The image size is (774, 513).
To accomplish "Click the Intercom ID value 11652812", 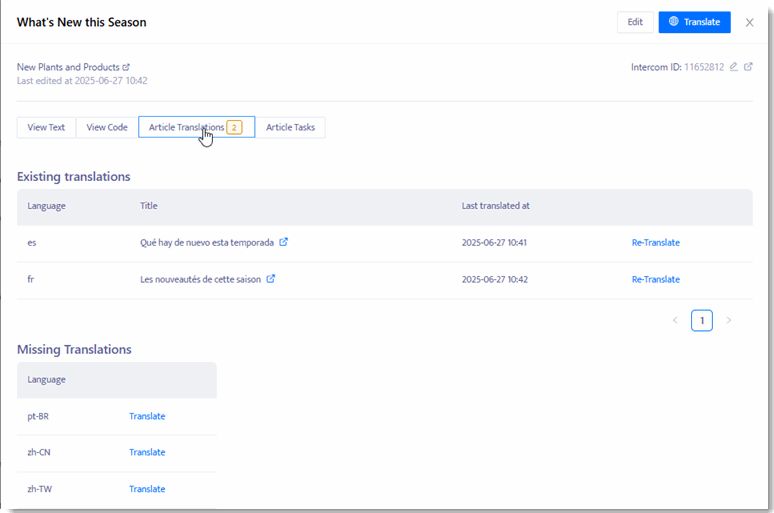I will tap(704, 67).
